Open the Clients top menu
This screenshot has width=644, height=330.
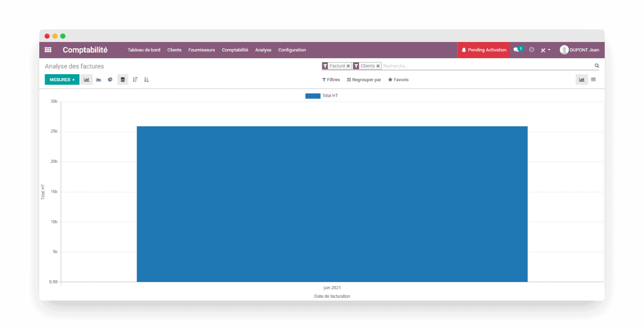click(174, 50)
